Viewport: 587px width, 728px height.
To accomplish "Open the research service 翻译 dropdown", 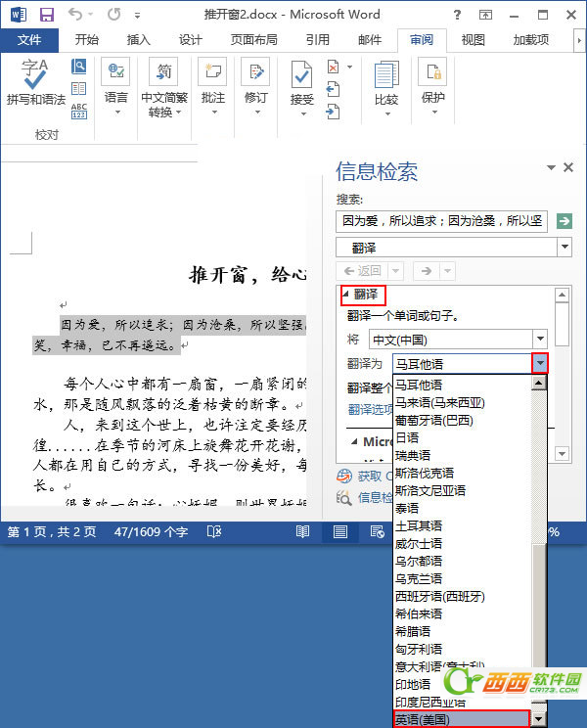I will click(x=564, y=247).
